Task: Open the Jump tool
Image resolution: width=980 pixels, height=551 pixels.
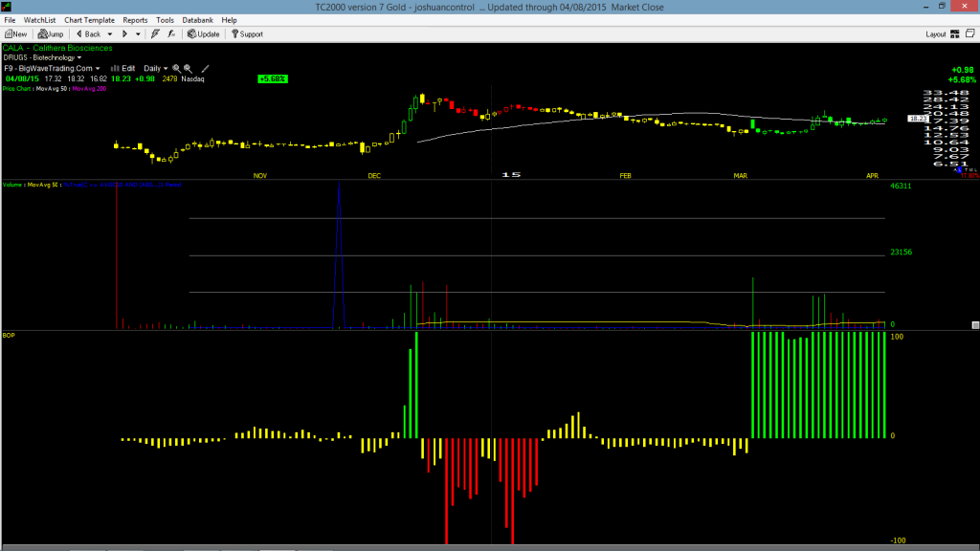Action: [51, 34]
